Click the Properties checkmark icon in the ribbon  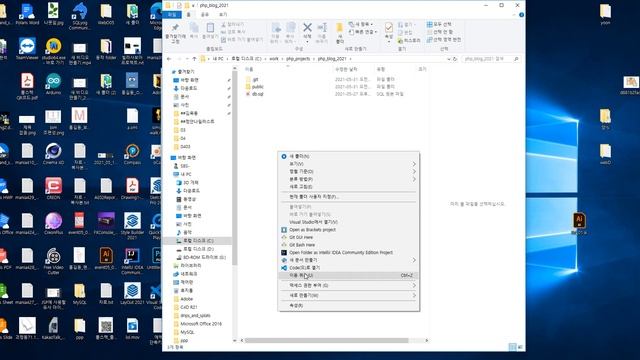[389, 28]
